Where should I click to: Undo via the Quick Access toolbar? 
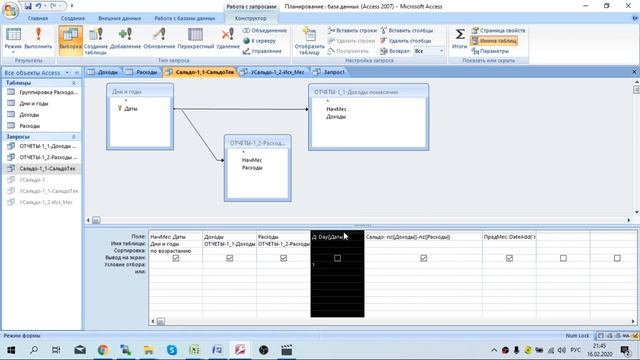coord(38,6)
